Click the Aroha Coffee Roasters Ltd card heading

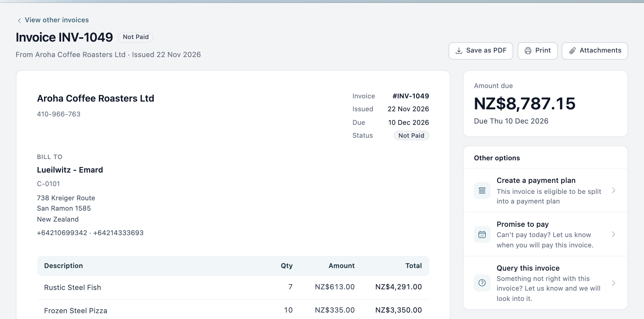tap(95, 98)
